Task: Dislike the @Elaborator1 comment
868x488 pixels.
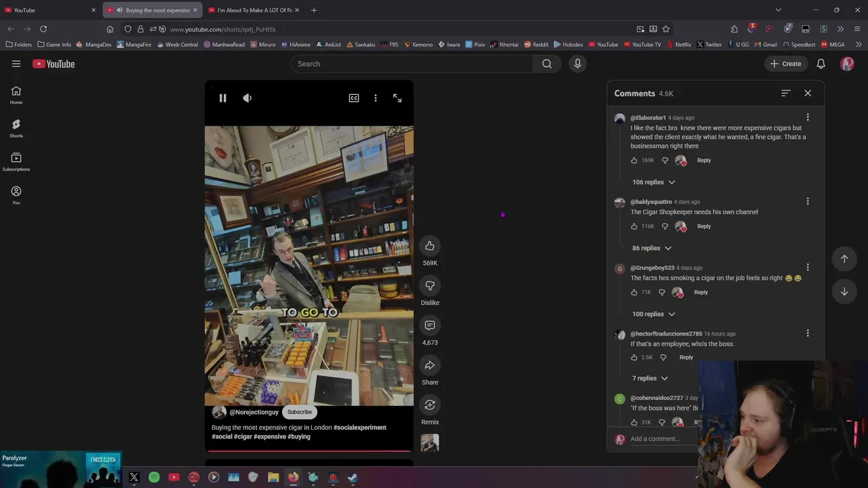Action: click(665, 161)
